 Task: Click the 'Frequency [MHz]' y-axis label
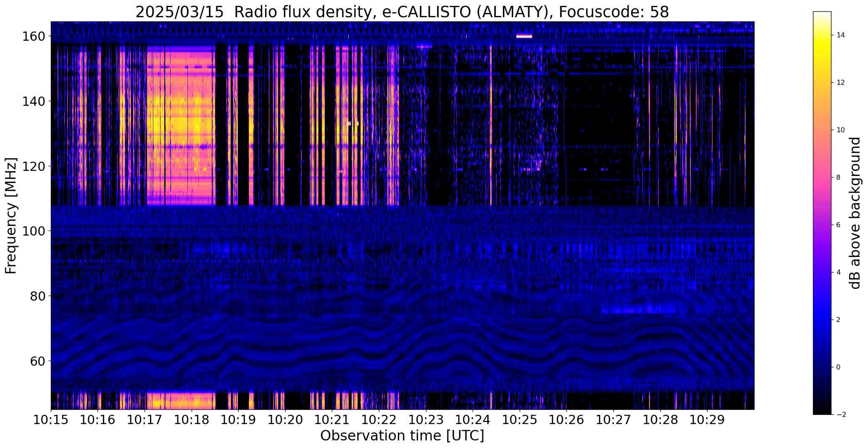click(11, 215)
